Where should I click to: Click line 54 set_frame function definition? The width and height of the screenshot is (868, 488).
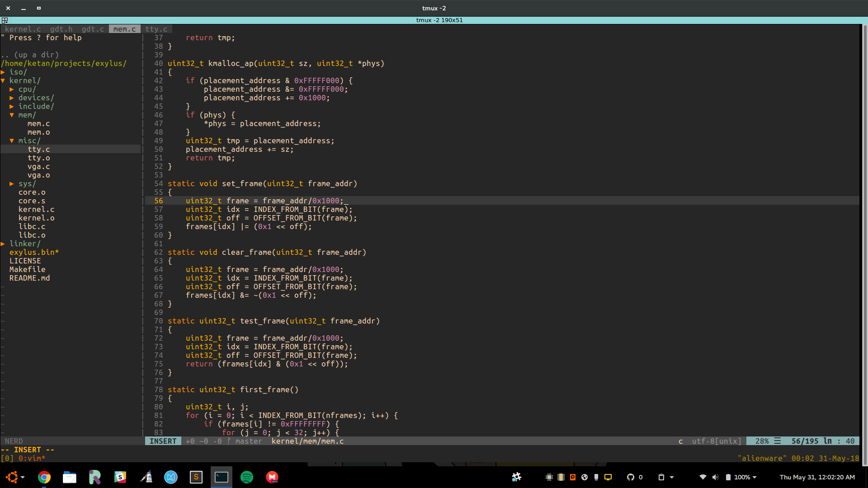click(x=262, y=183)
